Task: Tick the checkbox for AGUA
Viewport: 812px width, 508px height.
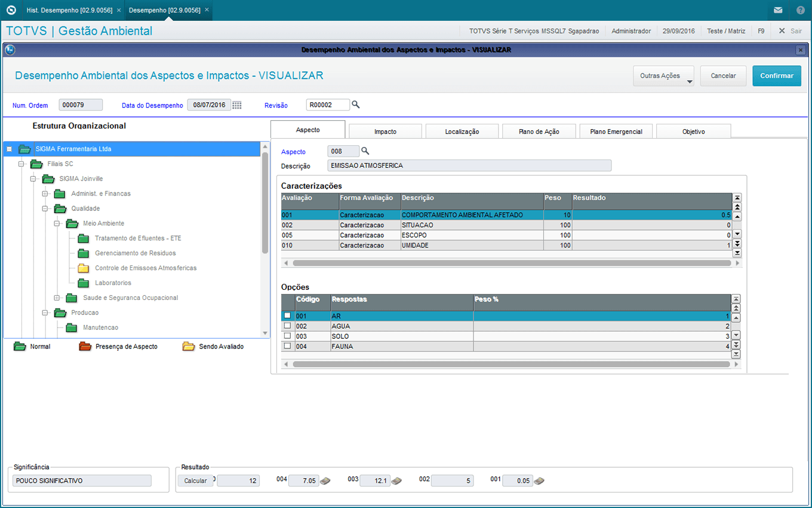Action: tap(287, 326)
